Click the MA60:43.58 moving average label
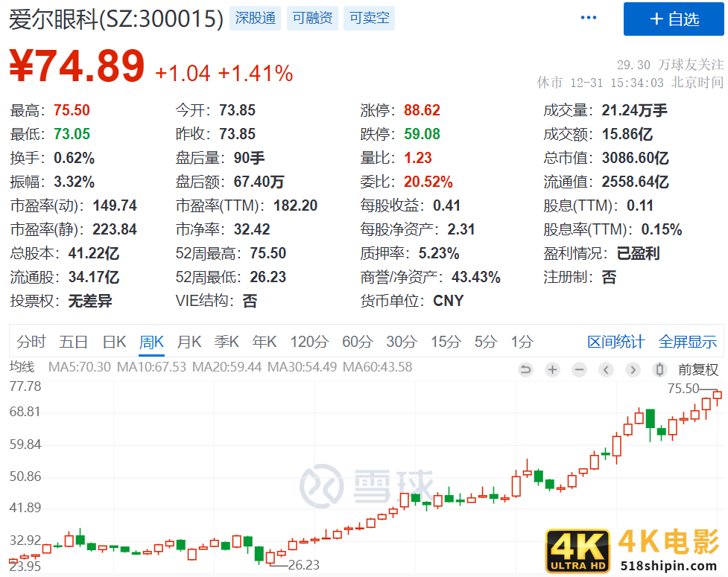The image size is (728, 577). click(x=378, y=367)
